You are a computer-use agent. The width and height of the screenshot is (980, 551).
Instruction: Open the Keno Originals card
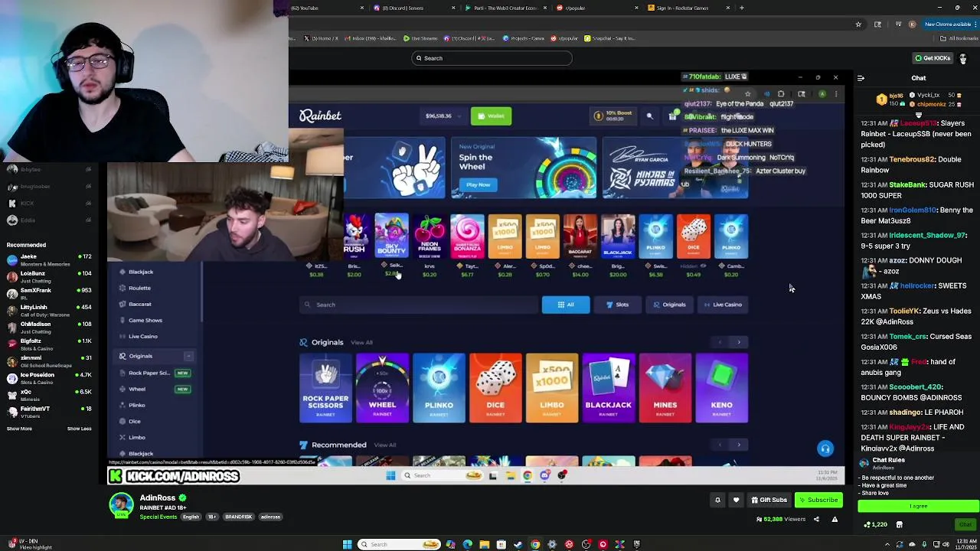[x=722, y=388]
